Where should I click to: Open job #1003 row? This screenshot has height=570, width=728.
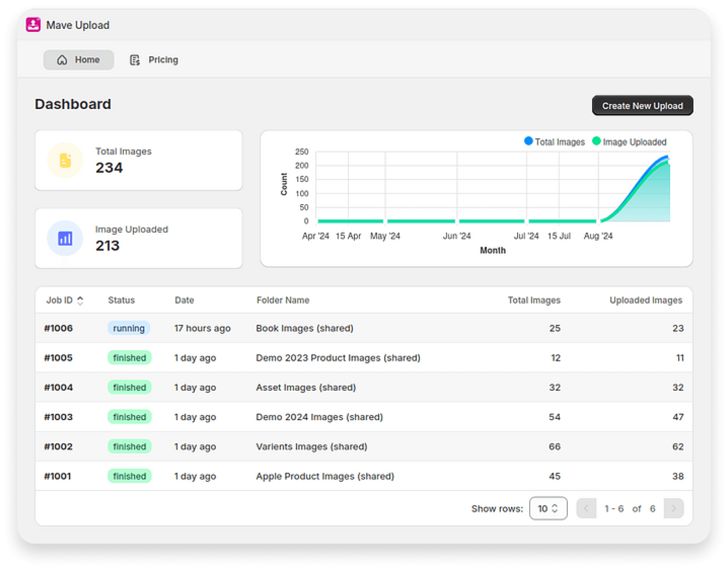tap(364, 417)
